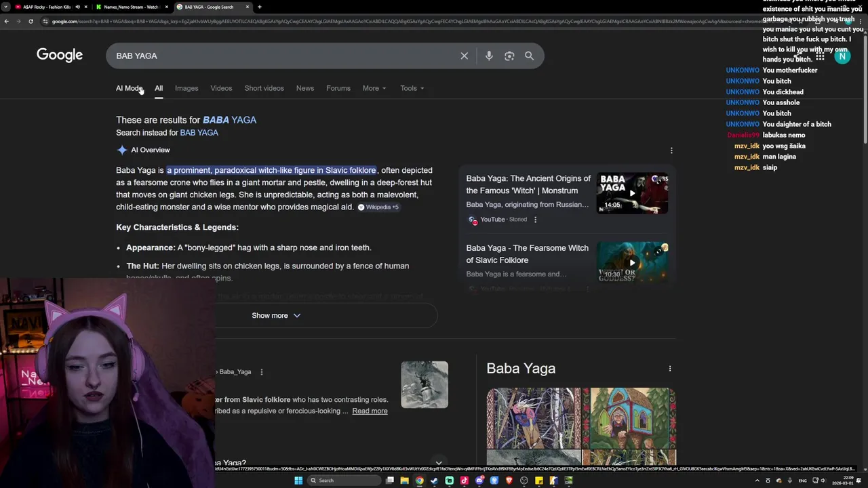Open Brave browser from the taskbar
Screen dimensions: 868x488
tap(509, 481)
